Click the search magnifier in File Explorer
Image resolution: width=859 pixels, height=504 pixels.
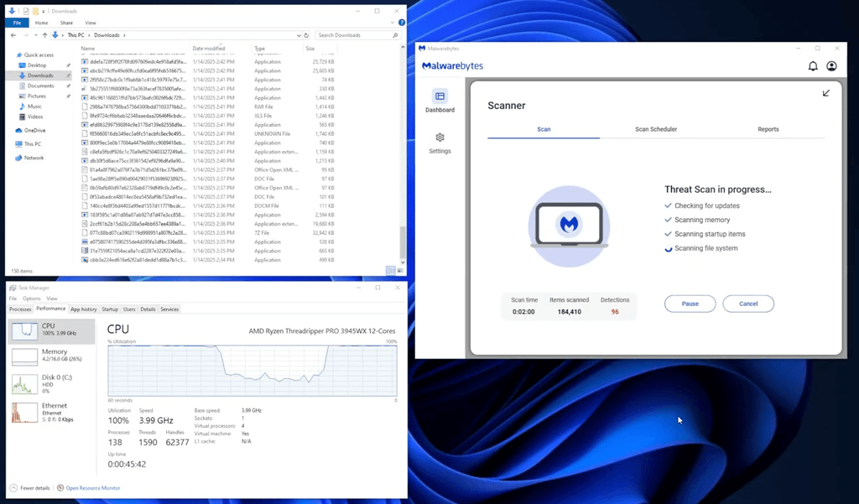pos(395,35)
